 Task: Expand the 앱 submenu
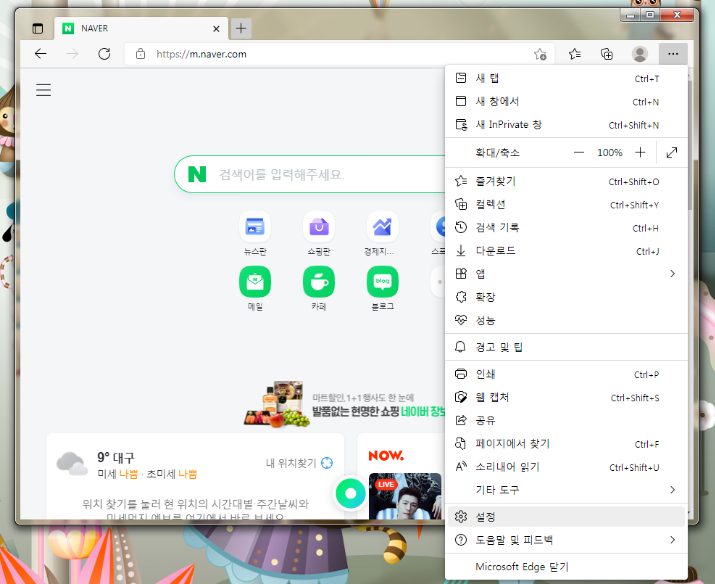click(x=566, y=274)
